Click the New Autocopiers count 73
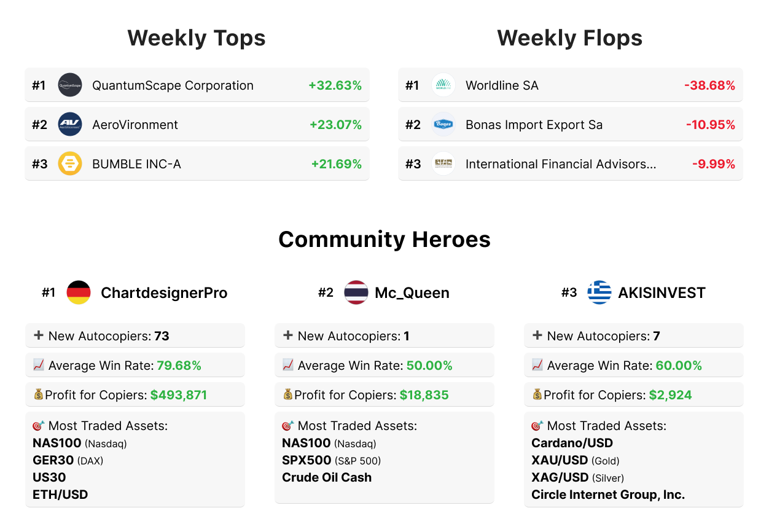The height and width of the screenshot is (532, 769). (162, 336)
